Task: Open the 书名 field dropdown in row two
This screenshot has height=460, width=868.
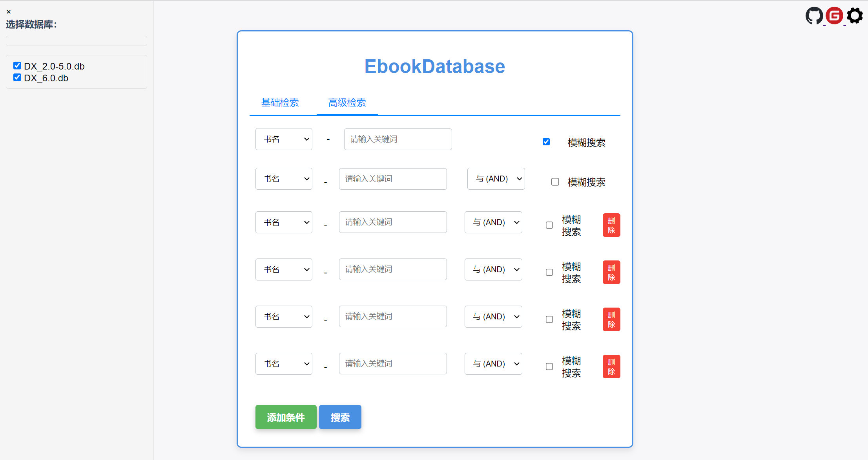Action: click(x=284, y=179)
